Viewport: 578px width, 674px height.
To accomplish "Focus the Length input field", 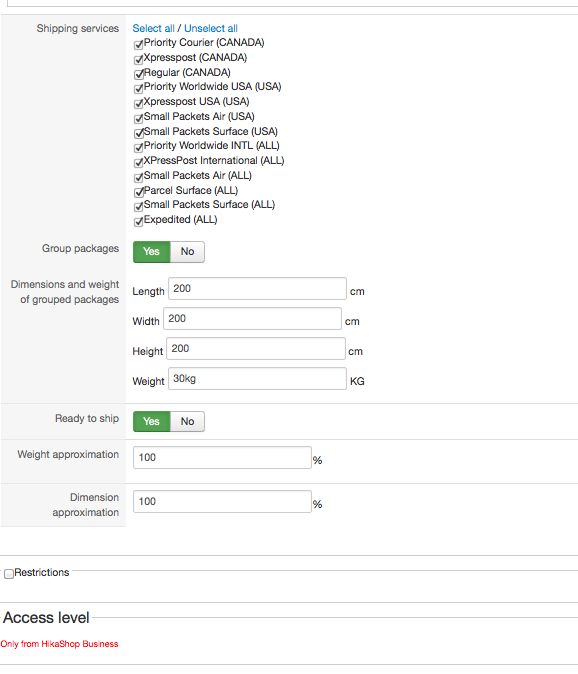I will tap(257, 288).
